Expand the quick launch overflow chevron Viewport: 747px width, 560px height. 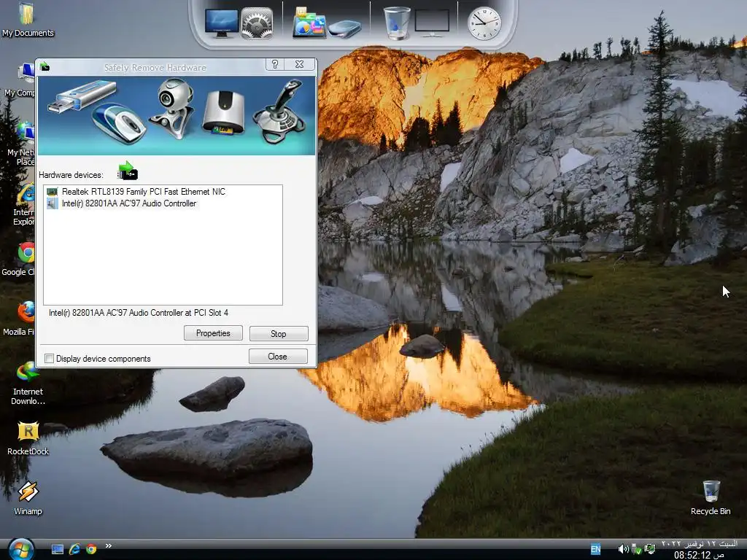[108, 546]
